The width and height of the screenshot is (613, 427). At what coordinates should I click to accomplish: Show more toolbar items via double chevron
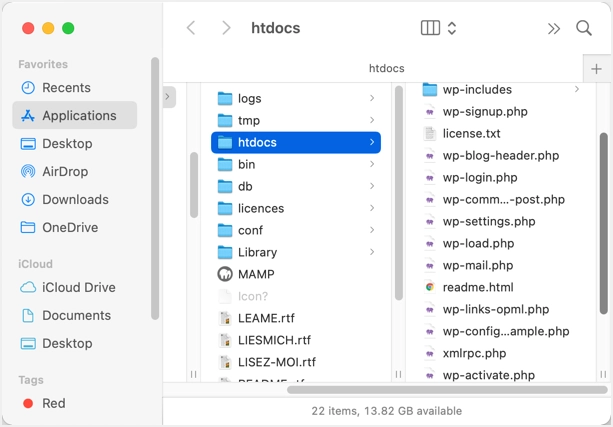(x=553, y=29)
